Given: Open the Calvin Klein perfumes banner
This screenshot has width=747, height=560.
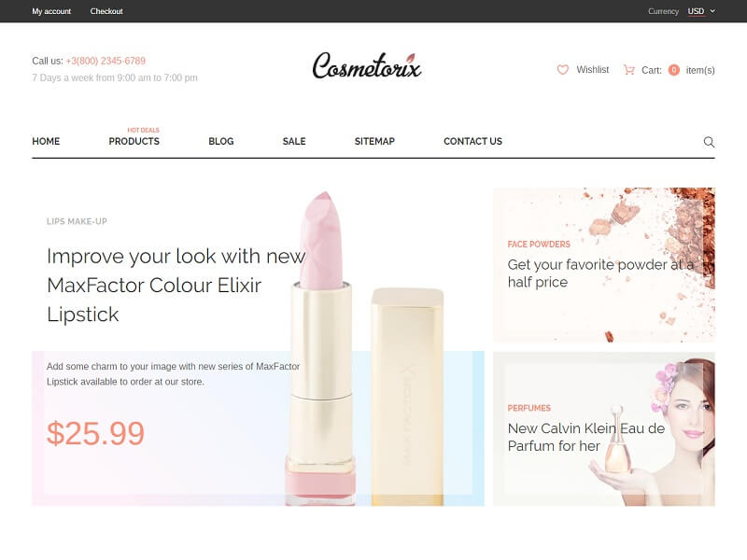Looking at the screenshot, I should [603, 429].
